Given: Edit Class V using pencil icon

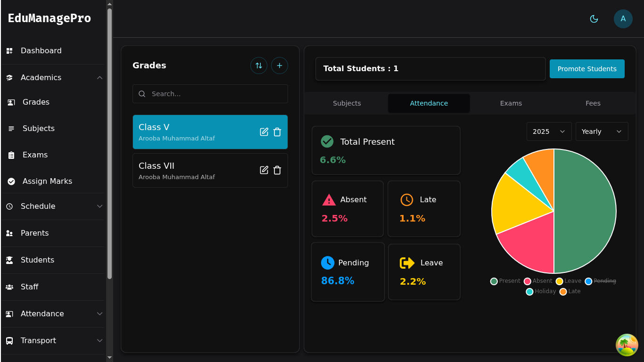Looking at the screenshot, I should click(264, 132).
